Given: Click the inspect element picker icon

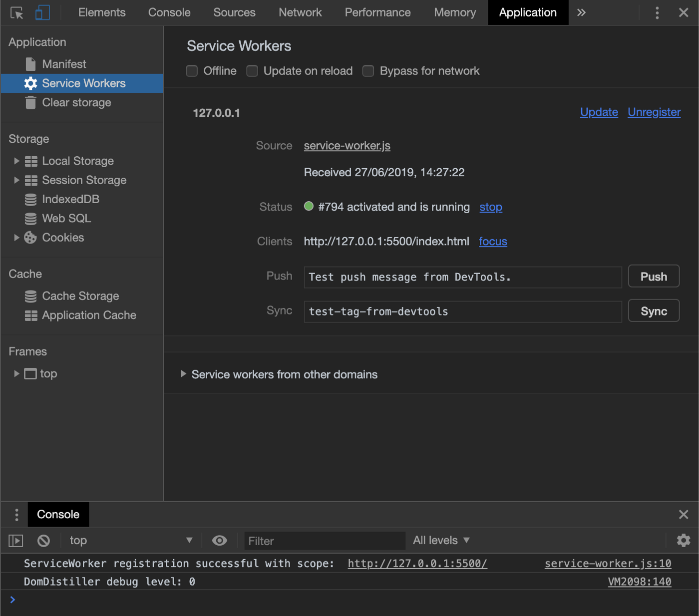Looking at the screenshot, I should pos(16,13).
